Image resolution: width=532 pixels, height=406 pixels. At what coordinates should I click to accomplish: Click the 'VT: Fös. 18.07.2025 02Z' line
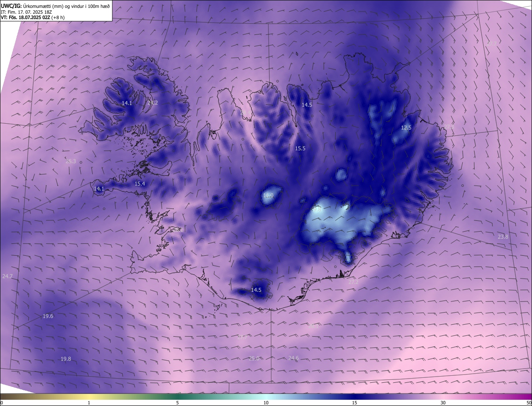[32, 17]
